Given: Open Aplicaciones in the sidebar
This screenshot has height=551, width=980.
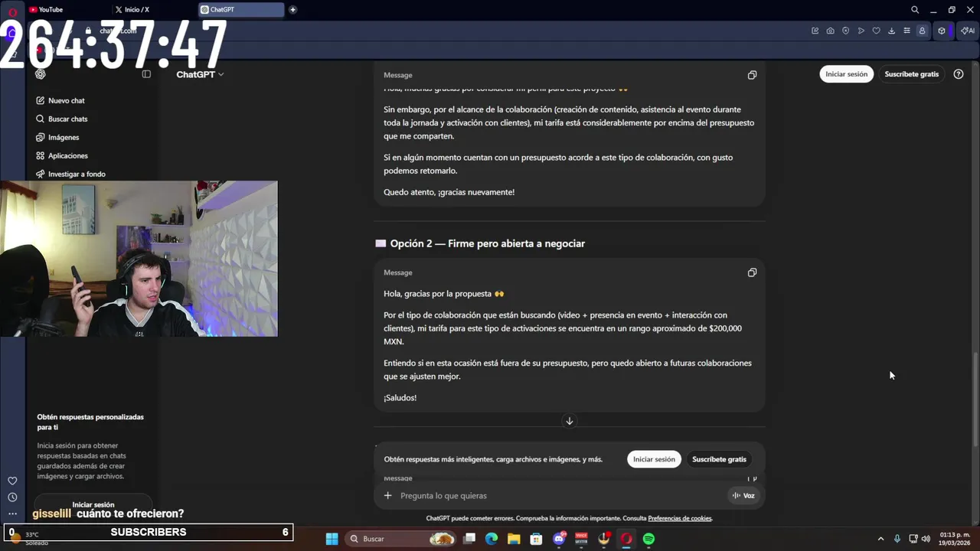Looking at the screenshot, I should (68, 155).
